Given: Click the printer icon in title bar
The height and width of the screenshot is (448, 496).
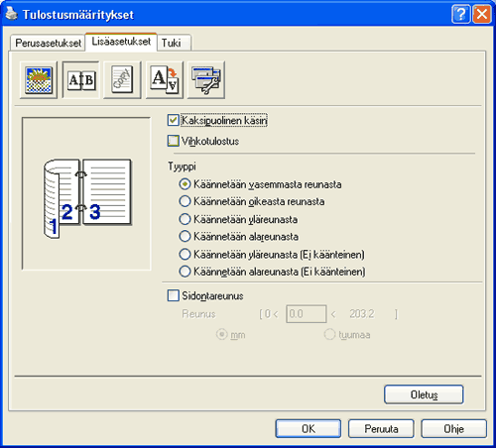Looking at the screenshot, I should point(11,14).
